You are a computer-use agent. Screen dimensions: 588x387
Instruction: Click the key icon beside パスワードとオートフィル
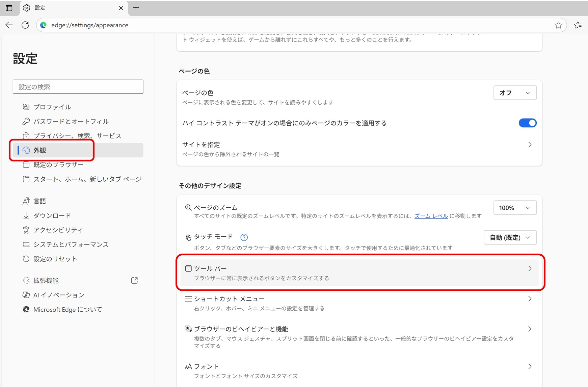[26, 121]
